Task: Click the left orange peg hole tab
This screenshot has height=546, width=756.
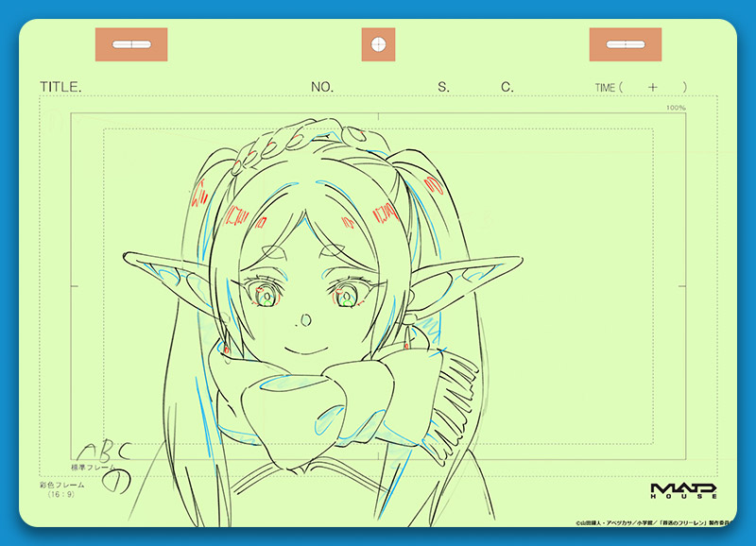Action: click(131, 44)
